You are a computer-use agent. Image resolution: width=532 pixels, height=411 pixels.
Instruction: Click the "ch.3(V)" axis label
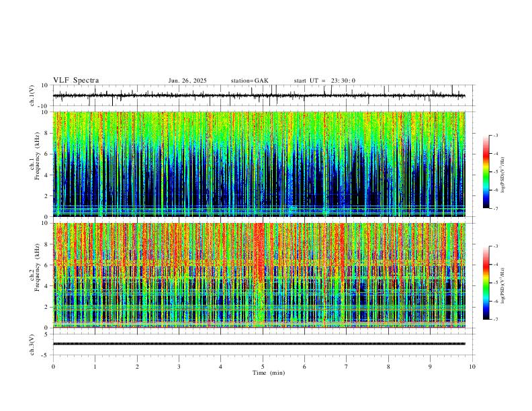pyautogui.click(x=32, y=345)
